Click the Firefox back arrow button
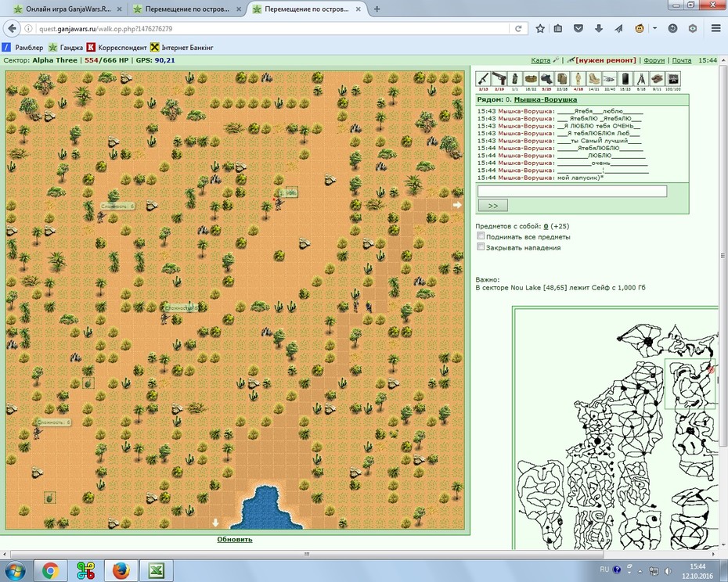The width and height of the screenshot is (728, 582). 12,28
